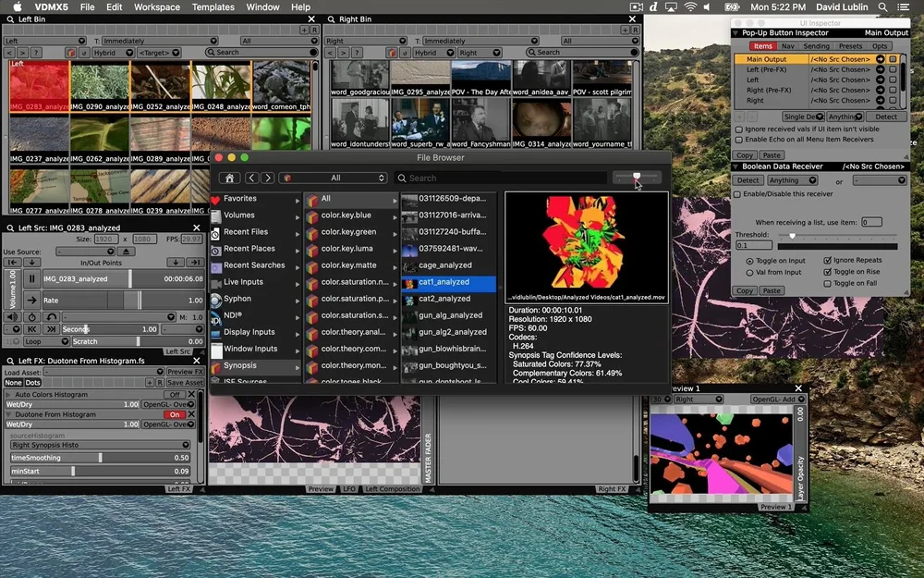Select Live Inputs in File Browser sidebar

255,282
